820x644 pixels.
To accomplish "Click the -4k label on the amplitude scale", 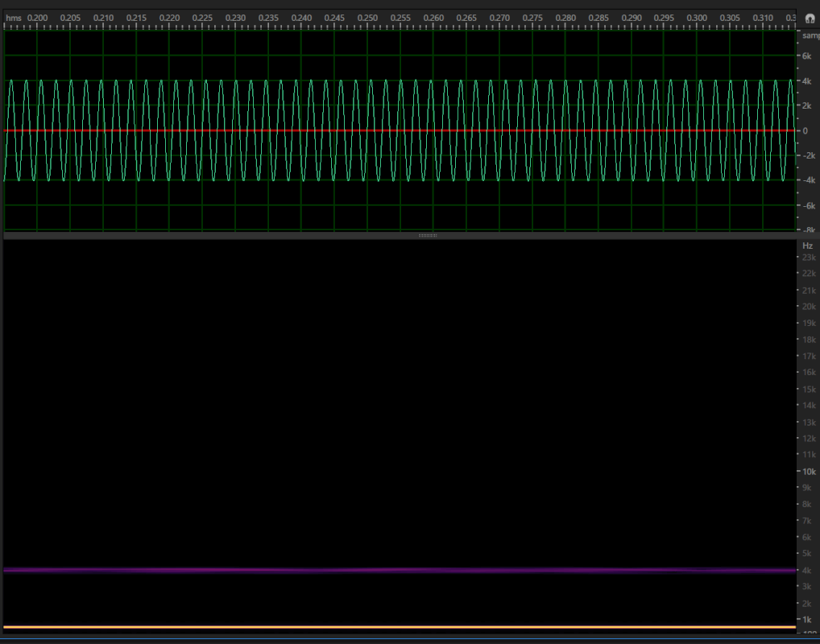I will click(x=807, y=180).
